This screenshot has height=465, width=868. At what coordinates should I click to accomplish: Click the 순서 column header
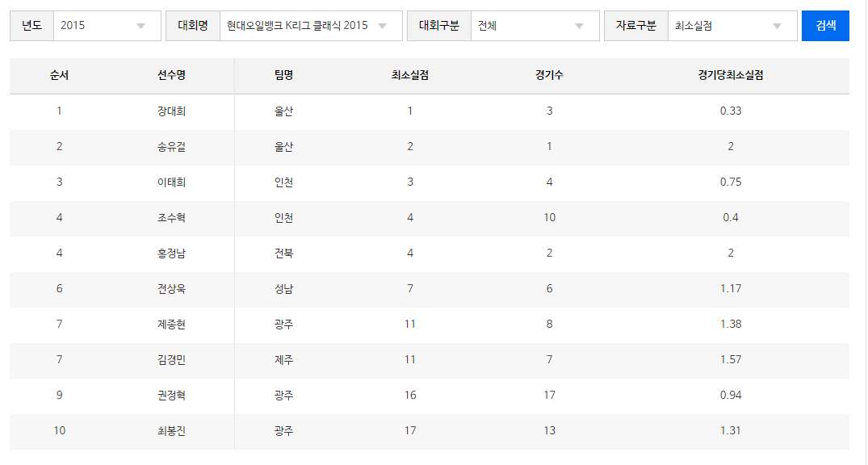tap(59, 76)
